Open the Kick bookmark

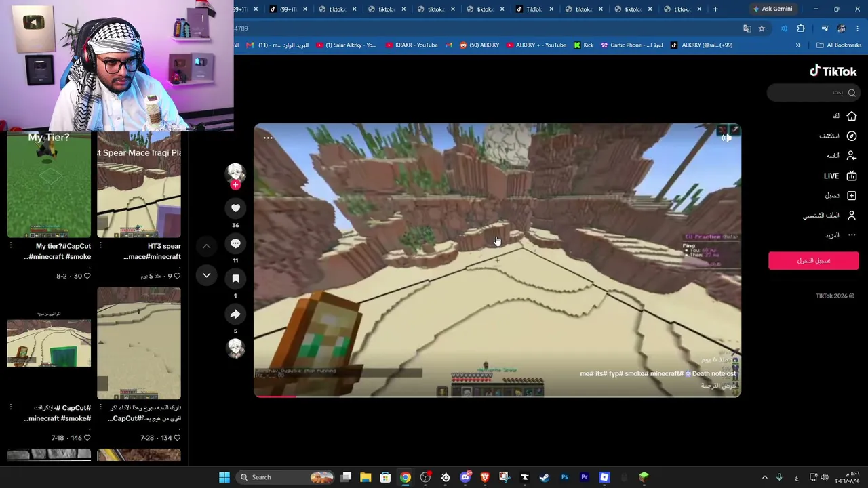(x=583, y=45)
